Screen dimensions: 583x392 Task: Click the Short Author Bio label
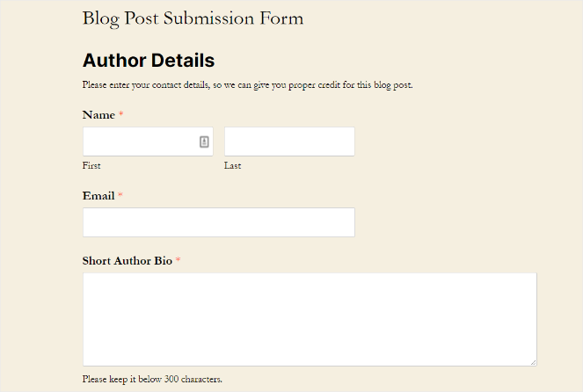click(x=128, y=261)
